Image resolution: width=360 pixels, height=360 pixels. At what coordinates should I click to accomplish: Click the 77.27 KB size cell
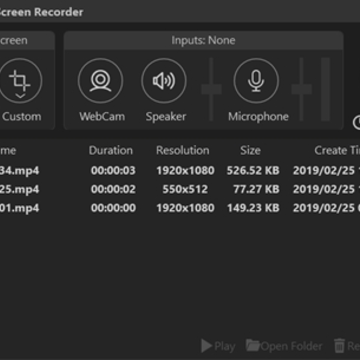tap(256, 189)
